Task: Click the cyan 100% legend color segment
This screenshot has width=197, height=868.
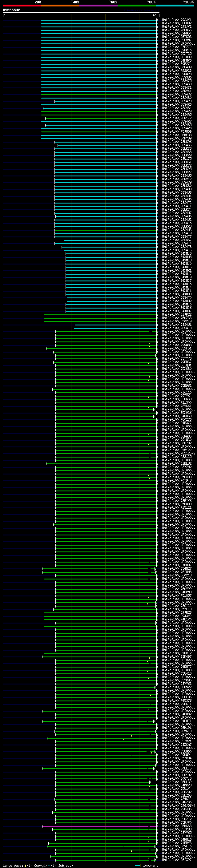Action: point(175,6)
